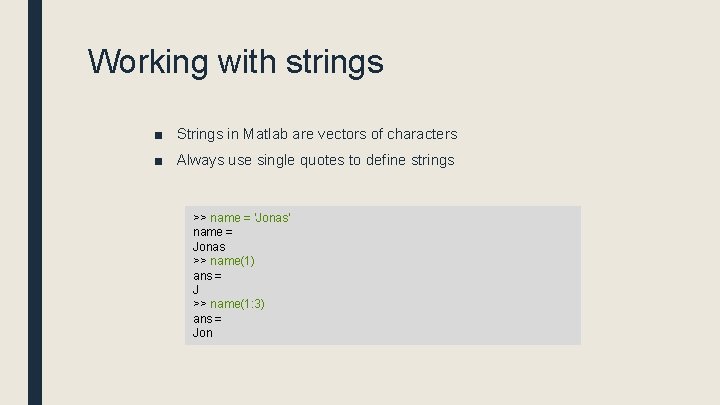Click the green command name = 'Jonas'
720x405 pixels.
point(250,217)
